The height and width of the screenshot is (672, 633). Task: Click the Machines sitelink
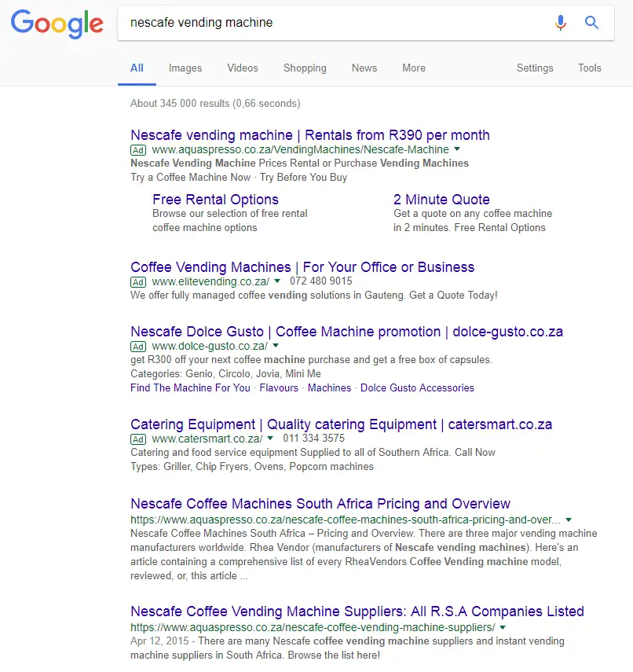click(x=329, y=387)
